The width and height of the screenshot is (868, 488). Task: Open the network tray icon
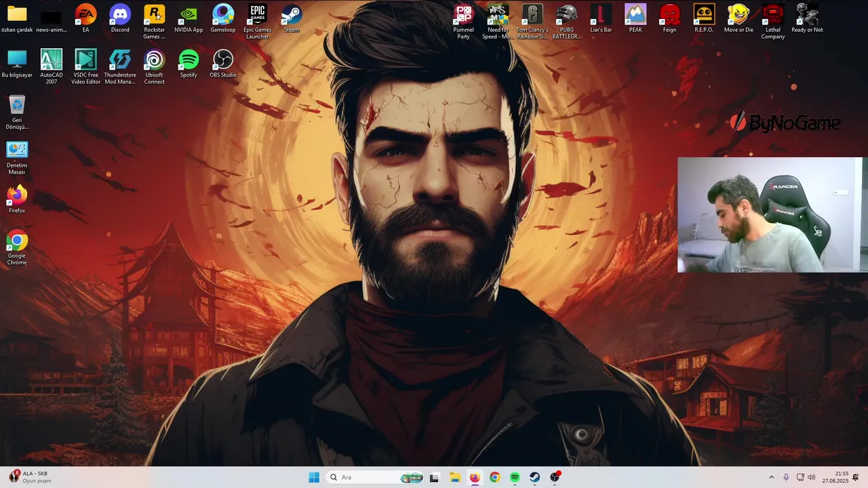[800, 477]
